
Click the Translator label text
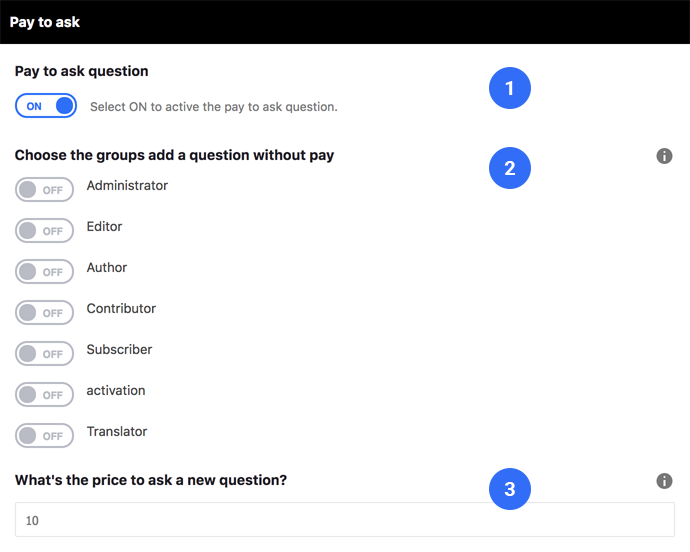117,431
